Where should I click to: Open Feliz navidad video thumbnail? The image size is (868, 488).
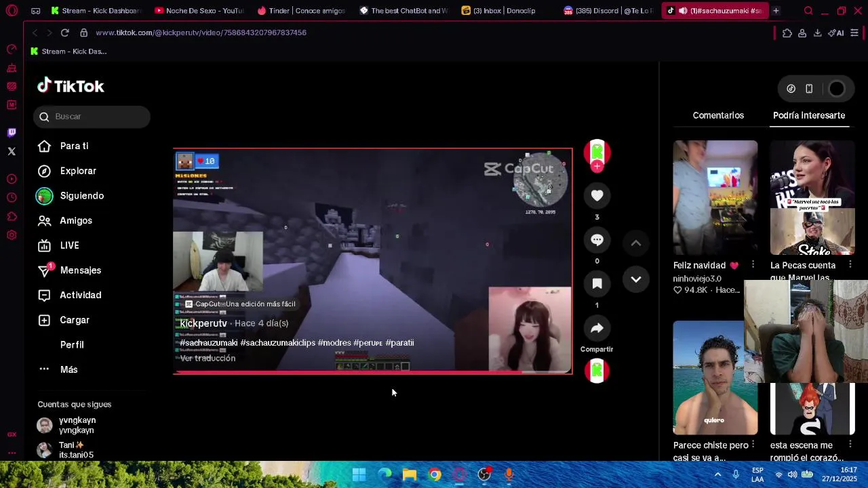click(715, 198)
